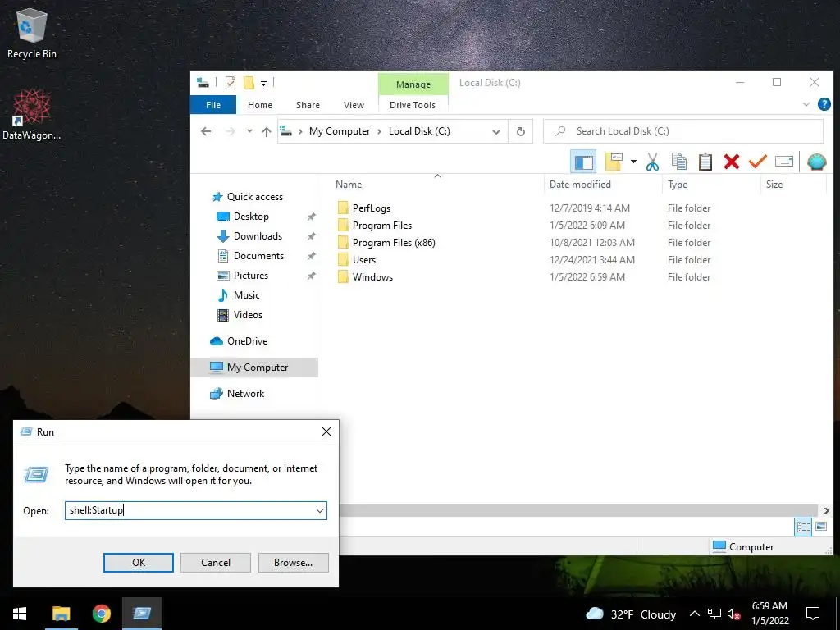Click My Computer in the address breadcrumb
840x630 pixels.
(x=340, y=131)
